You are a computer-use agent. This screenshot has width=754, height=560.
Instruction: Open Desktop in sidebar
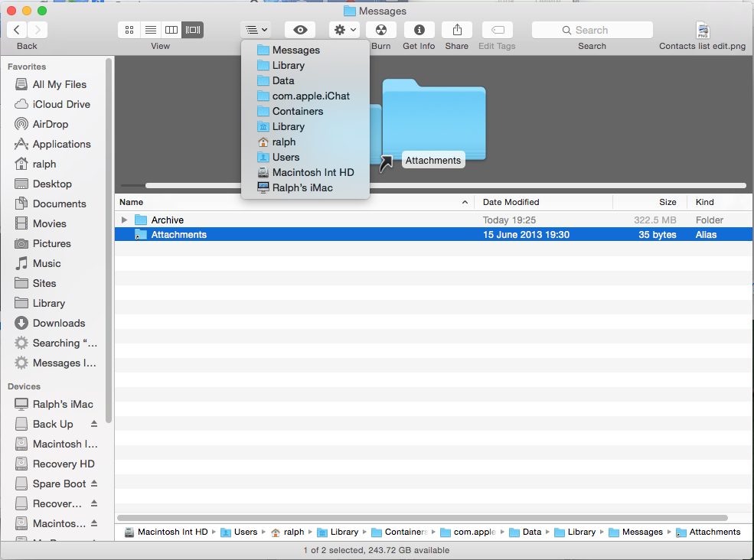pos(53,184)
